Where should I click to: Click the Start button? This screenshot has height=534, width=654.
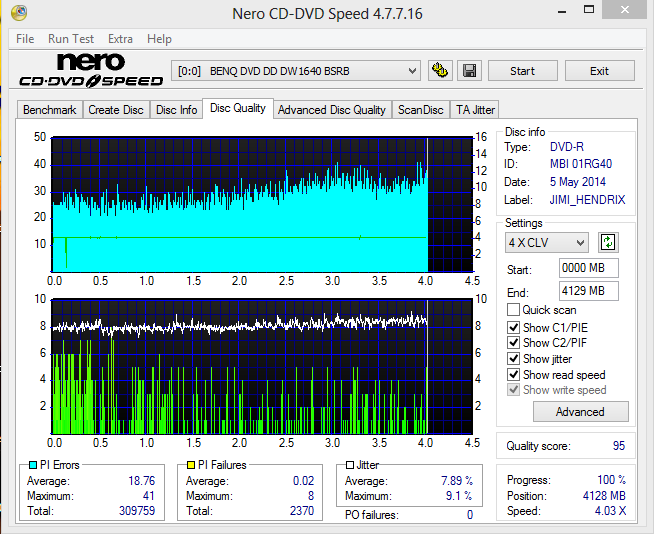tap(523, 71)
